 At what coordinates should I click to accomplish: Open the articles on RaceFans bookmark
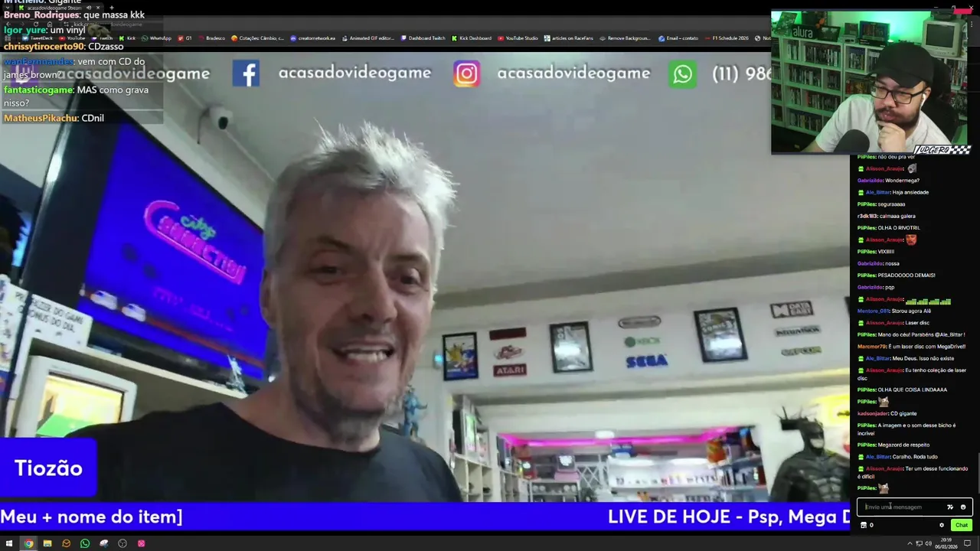(x=570, y=38)
